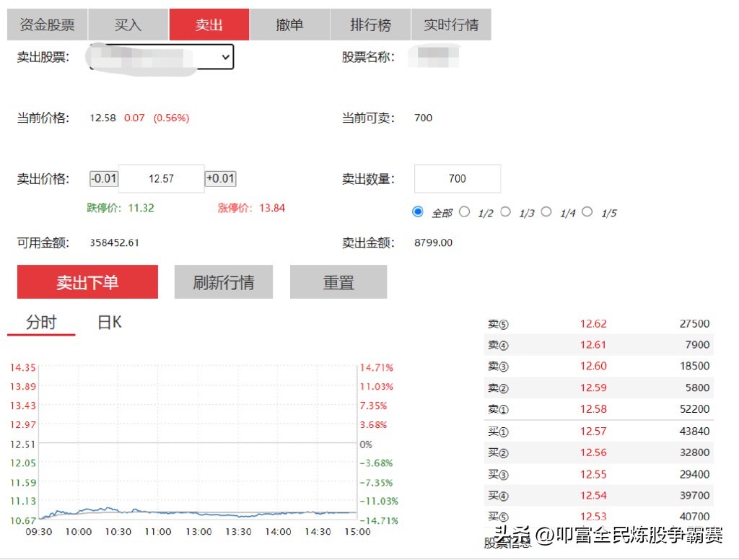Click the sell price input showing 12.57
739x560 pixels.
(160, 178)
